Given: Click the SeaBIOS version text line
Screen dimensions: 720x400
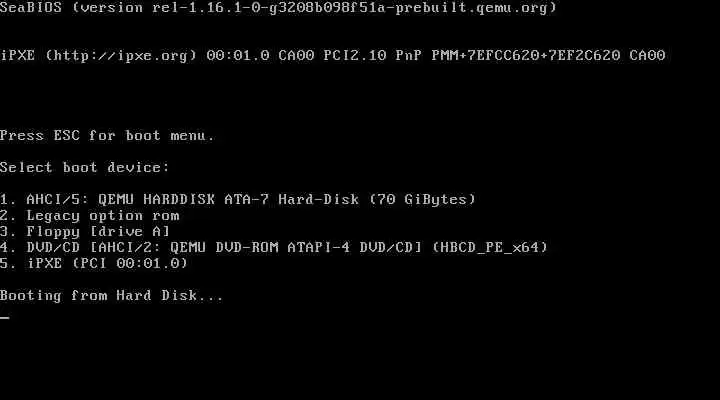Looking at the screenshot, I should [x=278, y=8].
